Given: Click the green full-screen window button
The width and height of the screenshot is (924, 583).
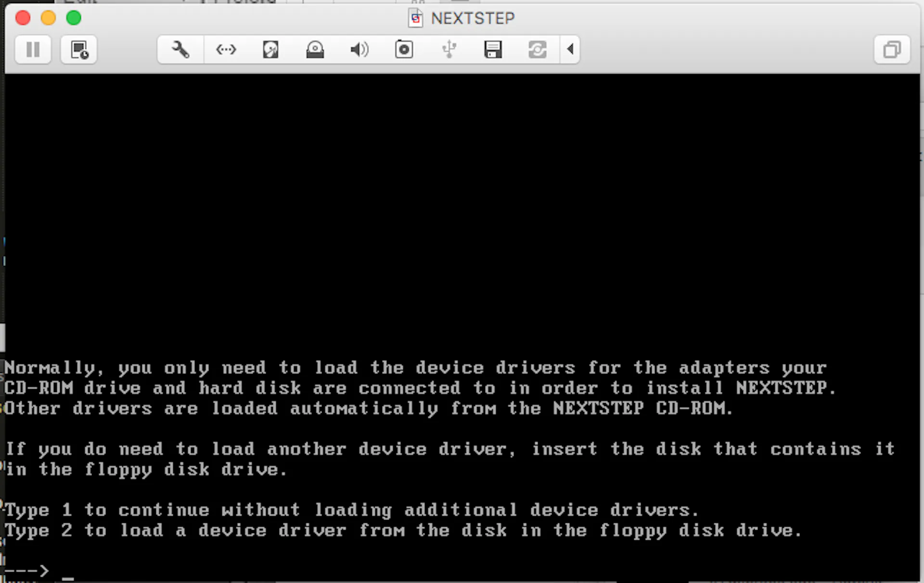Looking at the screenshot, I should pyautogui.click(x=74, y=18).
